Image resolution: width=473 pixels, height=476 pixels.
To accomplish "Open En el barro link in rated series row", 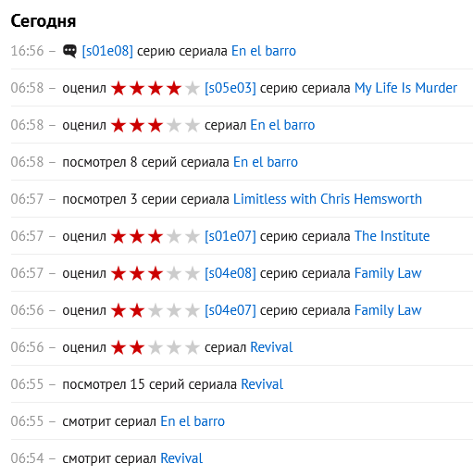I will click(282, 125).
